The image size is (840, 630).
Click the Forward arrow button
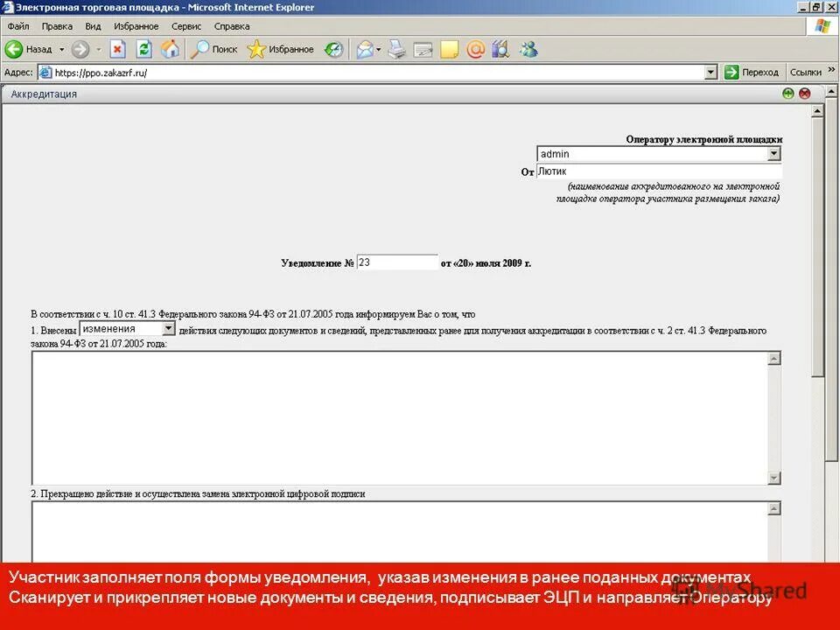point(80,49)
